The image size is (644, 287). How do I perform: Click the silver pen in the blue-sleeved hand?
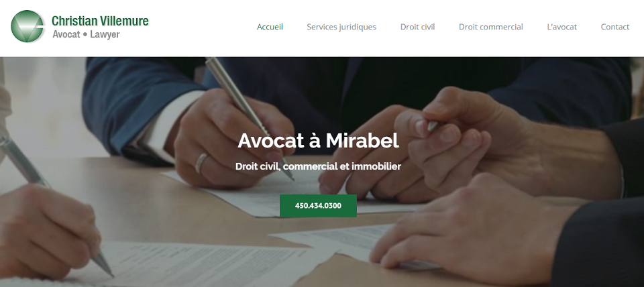click(x=249, y=116)
